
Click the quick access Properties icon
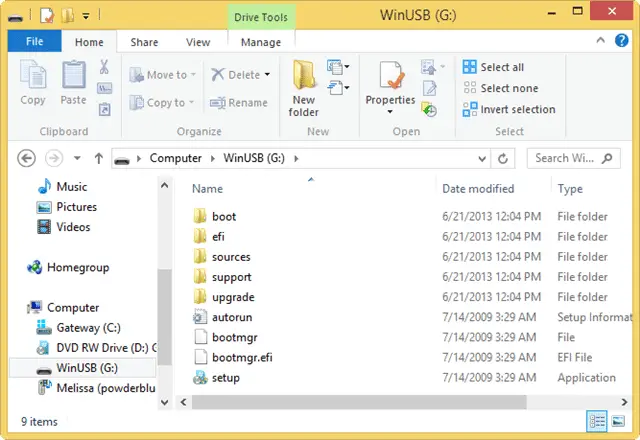coord(47,16)
